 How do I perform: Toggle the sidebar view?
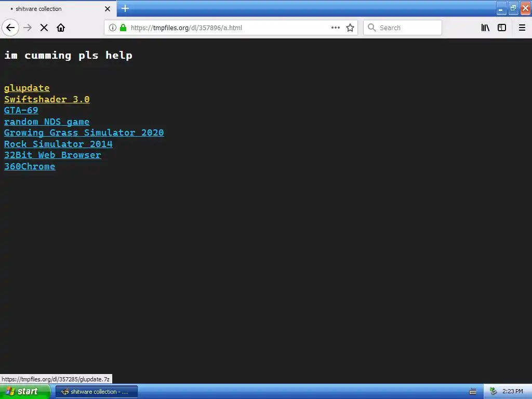[502, 28]
